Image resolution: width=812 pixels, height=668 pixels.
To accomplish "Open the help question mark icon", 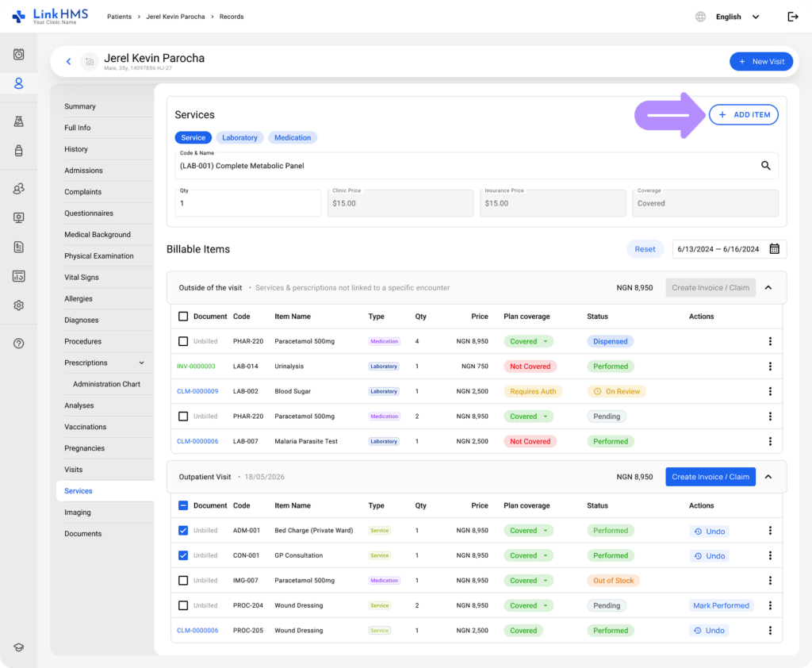I will click(x=19, y=343).
